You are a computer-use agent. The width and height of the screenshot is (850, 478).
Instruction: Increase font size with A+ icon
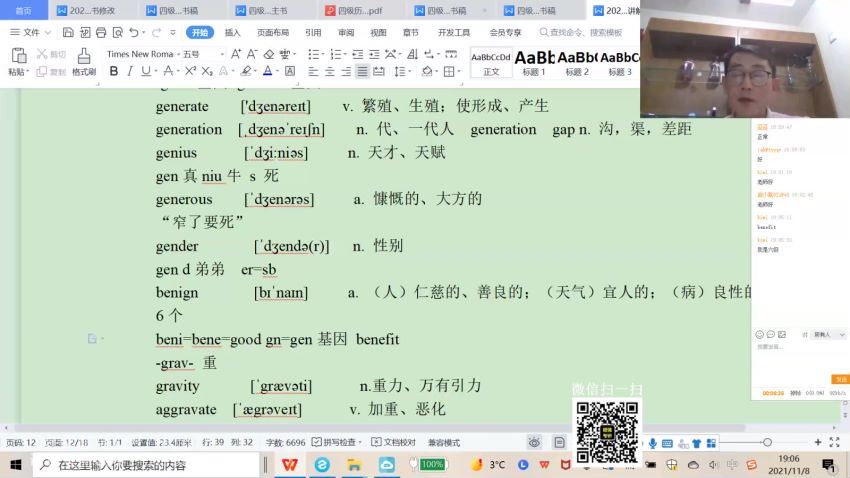236,54
